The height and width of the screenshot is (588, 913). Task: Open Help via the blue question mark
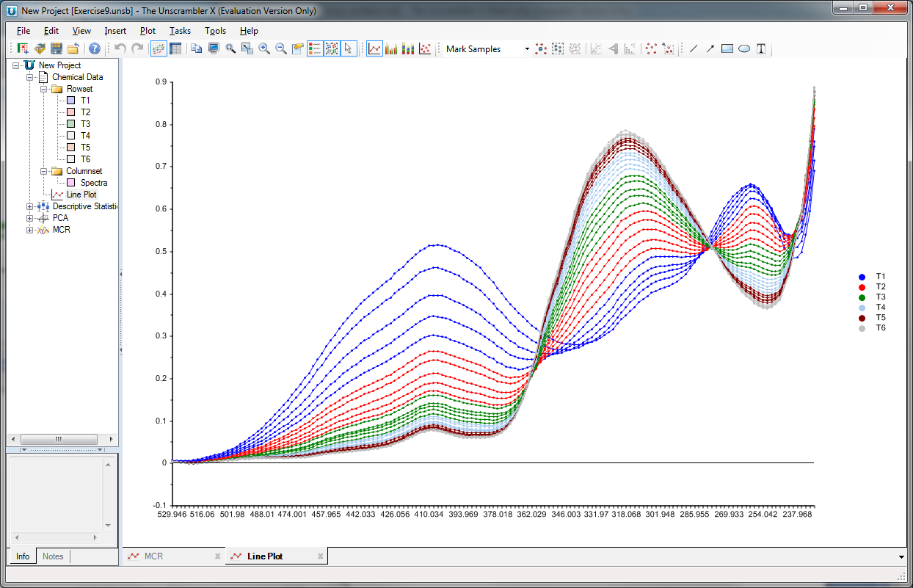point(95,49)
